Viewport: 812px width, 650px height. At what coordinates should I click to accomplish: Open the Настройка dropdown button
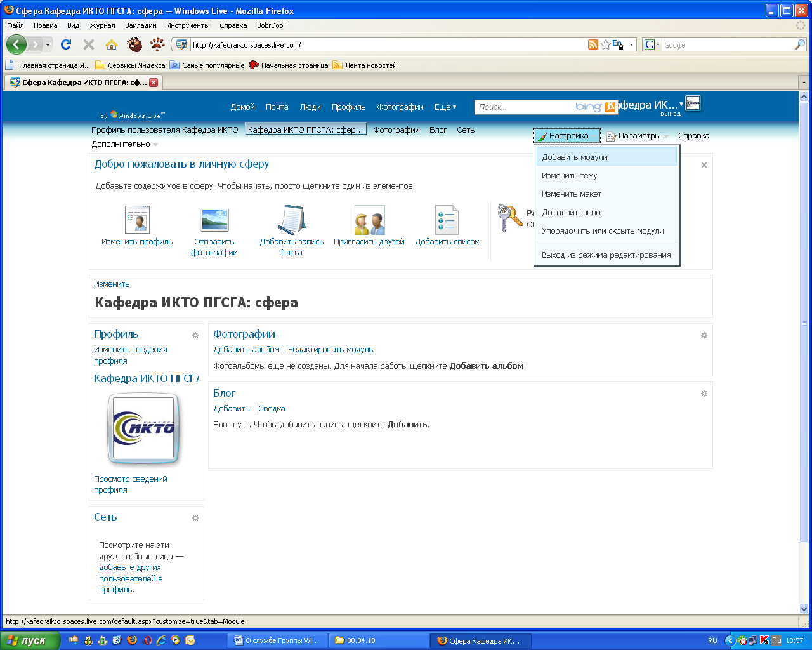point(566,136)
